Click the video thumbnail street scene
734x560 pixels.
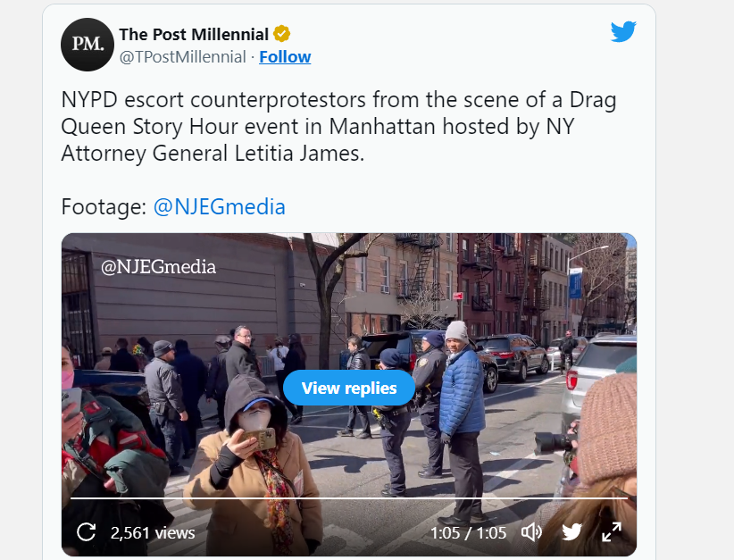point(349,394)
